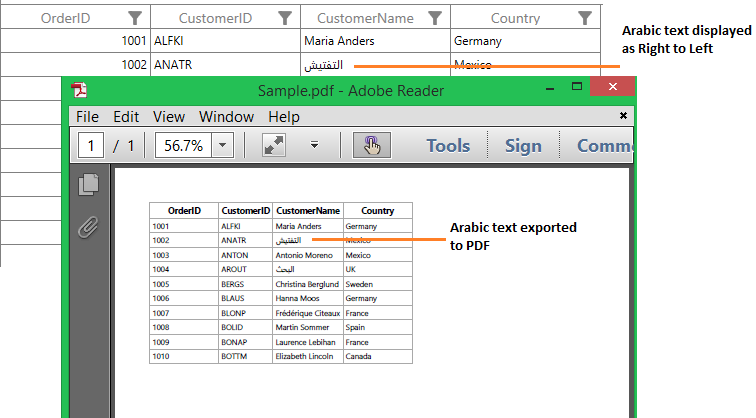This screenshot has width=756, height=418.
Task: Select grid cell ANATR
Action: pyautogui.click(x=226, y=65)
